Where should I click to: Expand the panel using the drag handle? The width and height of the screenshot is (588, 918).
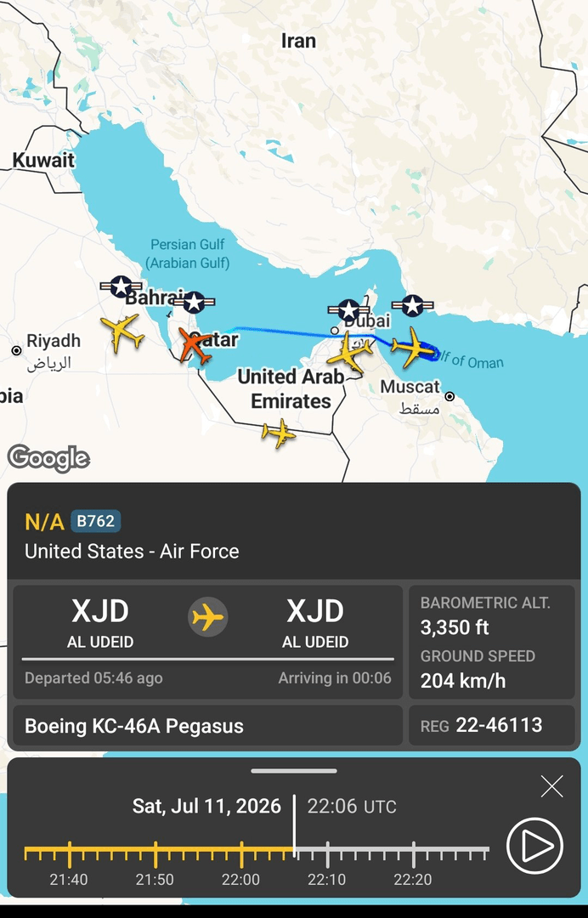click(x=294, y=771)
